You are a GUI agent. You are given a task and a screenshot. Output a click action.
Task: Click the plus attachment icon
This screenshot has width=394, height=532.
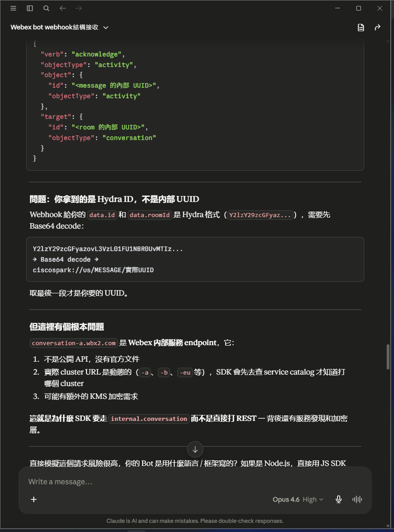(x=34, y=499)
